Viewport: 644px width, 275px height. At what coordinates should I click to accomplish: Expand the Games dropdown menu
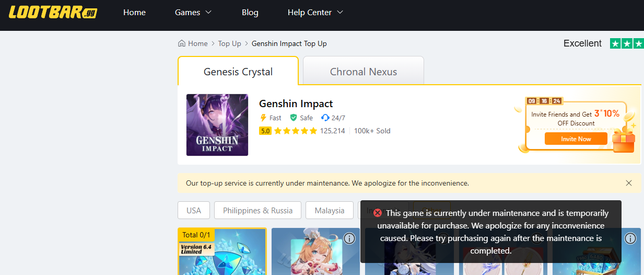point(193,13)
